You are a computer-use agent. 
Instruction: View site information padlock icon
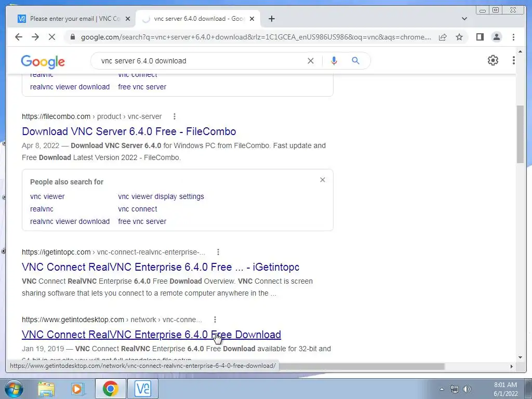click(x=72, y=37)
